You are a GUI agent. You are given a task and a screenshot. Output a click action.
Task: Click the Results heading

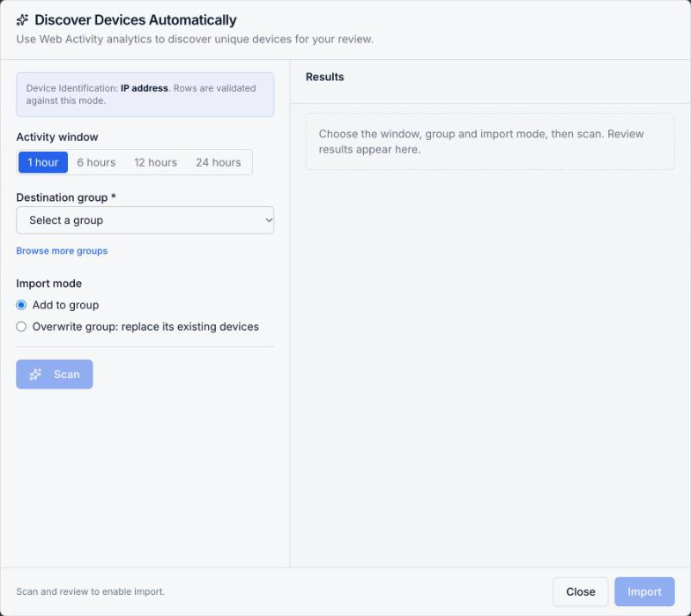pyautogui.click(x=324, y=77)
